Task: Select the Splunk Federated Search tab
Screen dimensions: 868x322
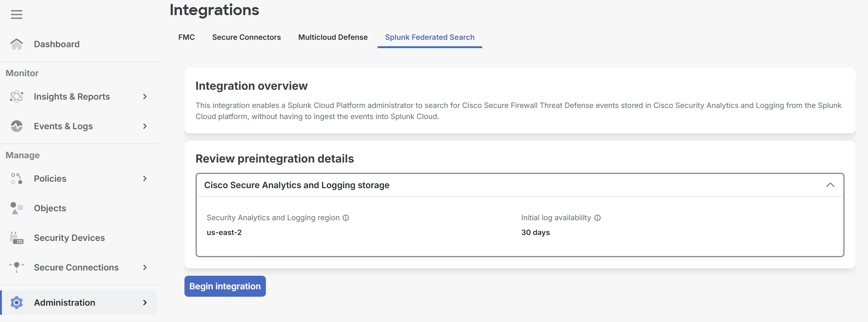Action: point(430,37)
